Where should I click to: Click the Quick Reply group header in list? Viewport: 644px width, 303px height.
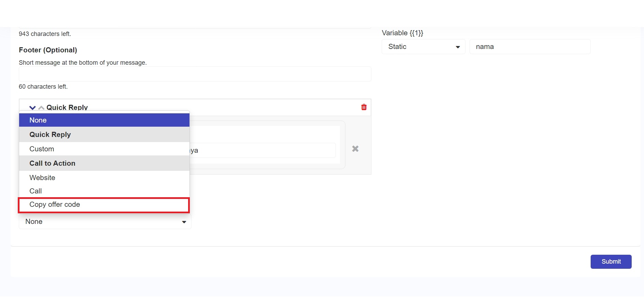click(x=104, y=135)
